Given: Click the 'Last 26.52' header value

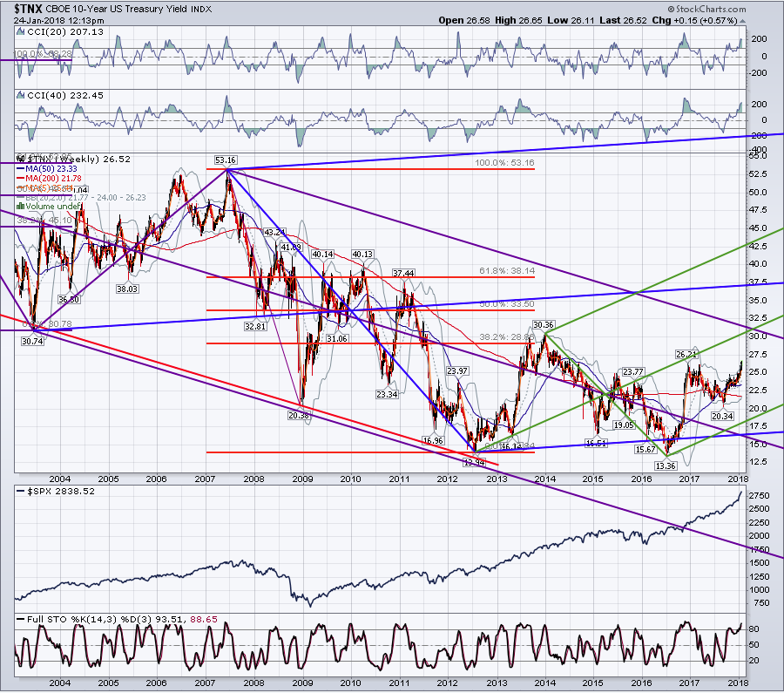Looking at the screenshot, I should click(623, 21).
